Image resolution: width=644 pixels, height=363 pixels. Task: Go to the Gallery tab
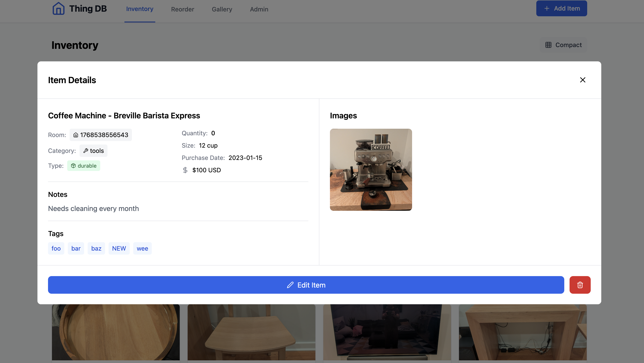[222, 9]
